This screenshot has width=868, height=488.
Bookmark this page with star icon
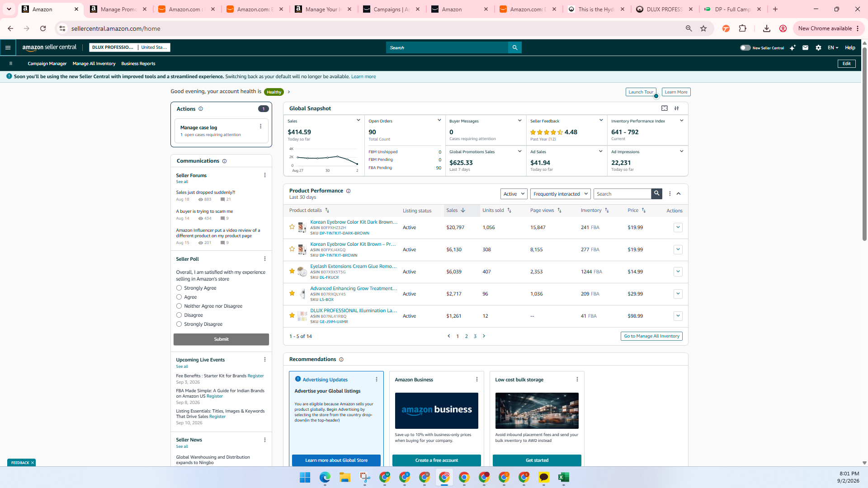[x=703, y=28]
